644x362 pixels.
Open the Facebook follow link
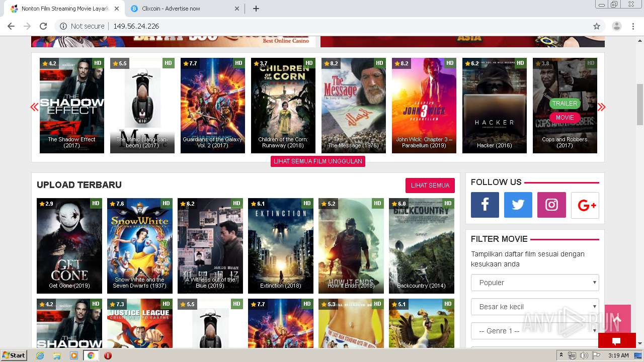(x=485, y=205)
